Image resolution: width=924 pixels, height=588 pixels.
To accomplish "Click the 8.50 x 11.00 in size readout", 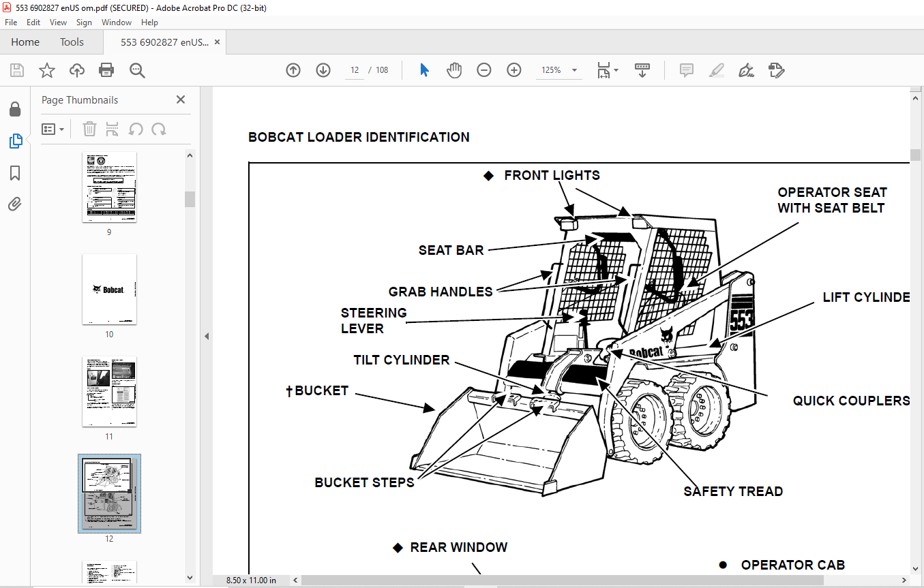I will tap(251, 581).
